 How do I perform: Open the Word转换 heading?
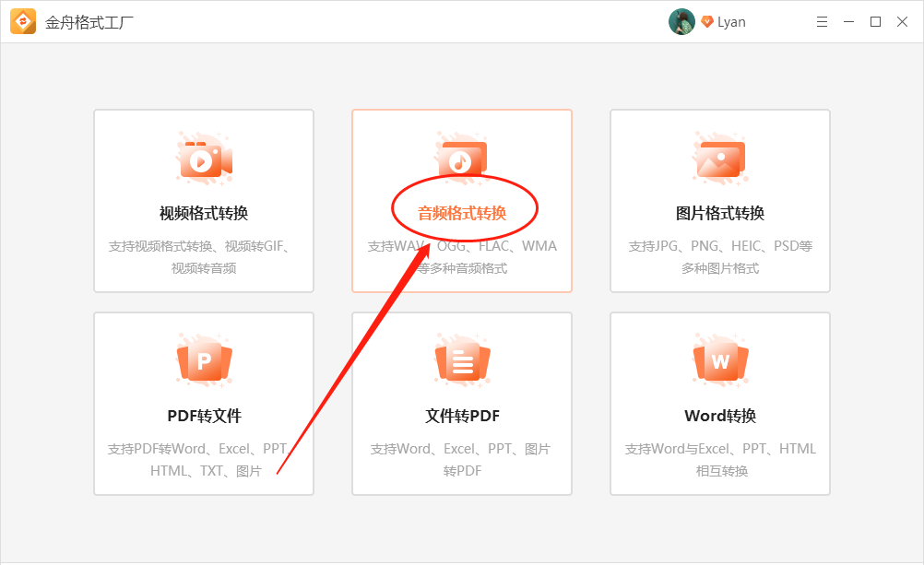pos(720,416)
